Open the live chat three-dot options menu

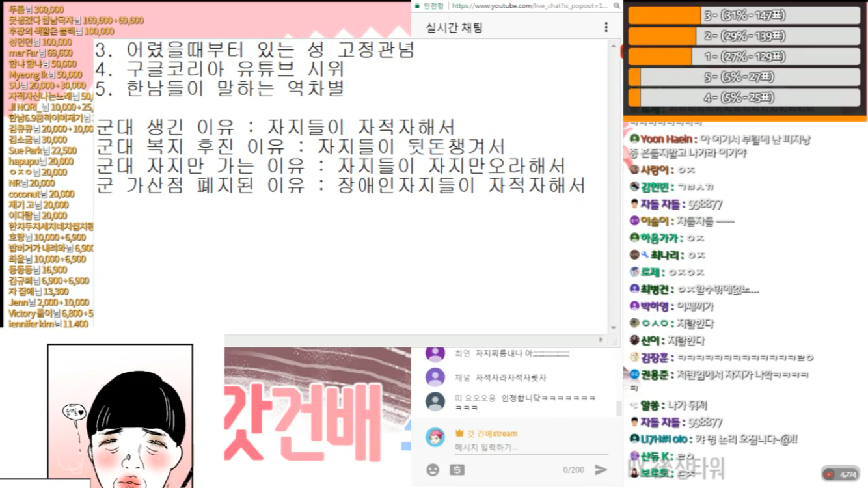[606, 27]
